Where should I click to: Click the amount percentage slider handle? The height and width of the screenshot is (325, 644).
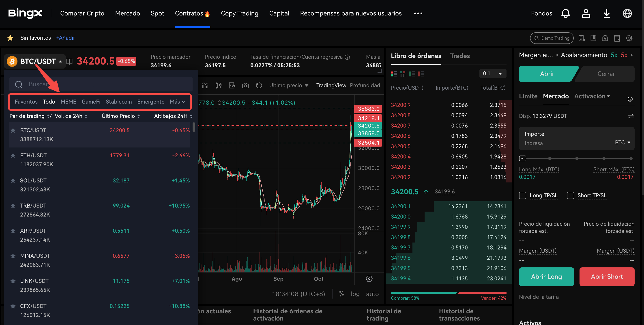pyautogui.click(x=522, y=158)
